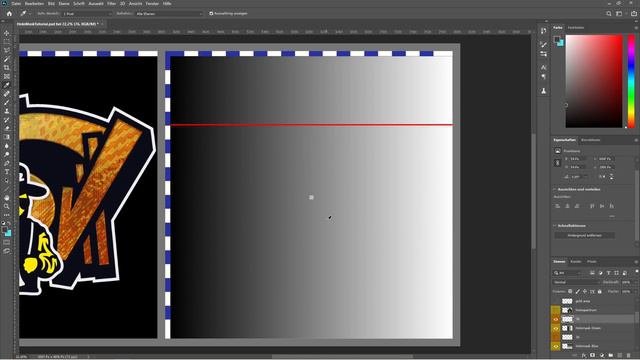Select the Lasso tool
The width and height of the screenshot is (640, 360).
tap(7, 50)
